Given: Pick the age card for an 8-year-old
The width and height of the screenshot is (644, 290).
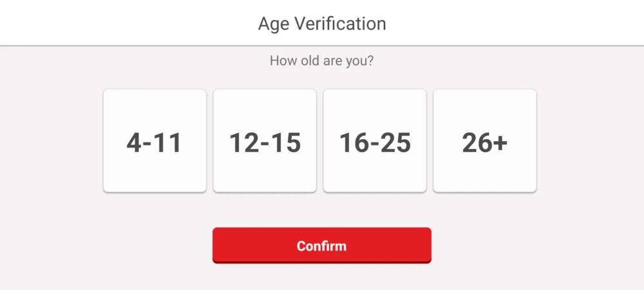Looking at the screenshot, I should (155, 140).
